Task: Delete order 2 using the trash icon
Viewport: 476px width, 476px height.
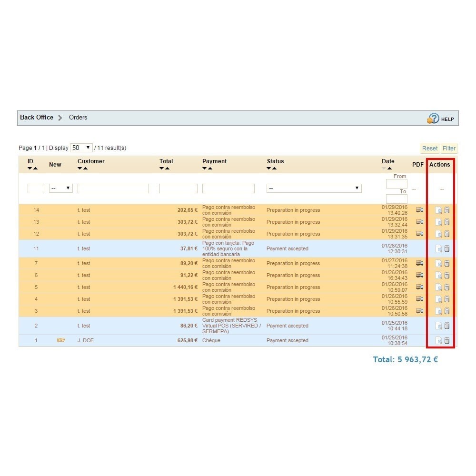Action: [447, 326]
